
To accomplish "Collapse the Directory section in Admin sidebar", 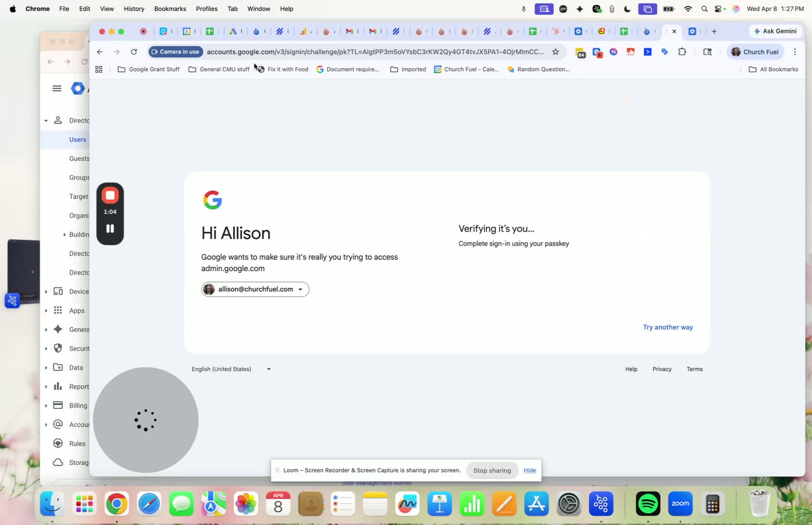I will [46, 121].
